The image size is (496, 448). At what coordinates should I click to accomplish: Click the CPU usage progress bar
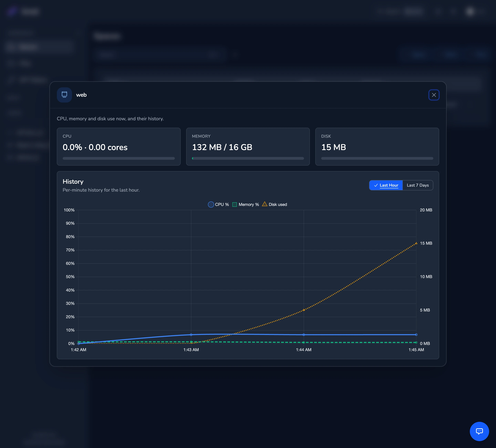click(119, 159)
